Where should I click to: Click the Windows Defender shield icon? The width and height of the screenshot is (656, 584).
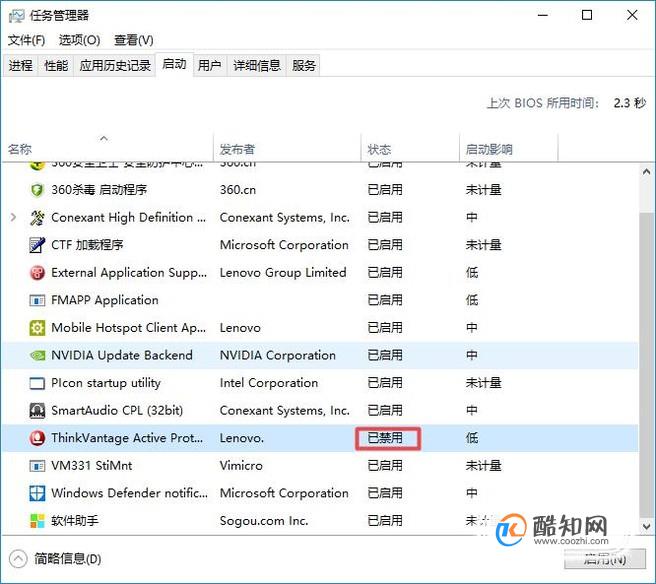[x=37, y=494]
